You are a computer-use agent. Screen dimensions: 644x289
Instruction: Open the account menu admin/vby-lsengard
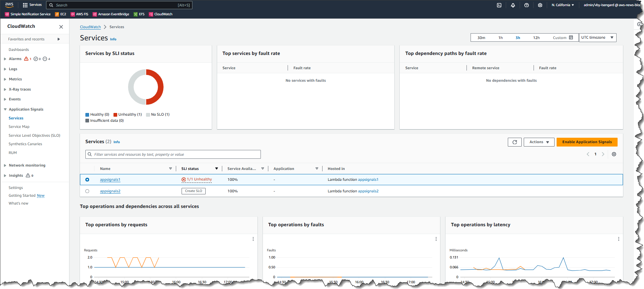pyautogui.click(x=612, y=5)
